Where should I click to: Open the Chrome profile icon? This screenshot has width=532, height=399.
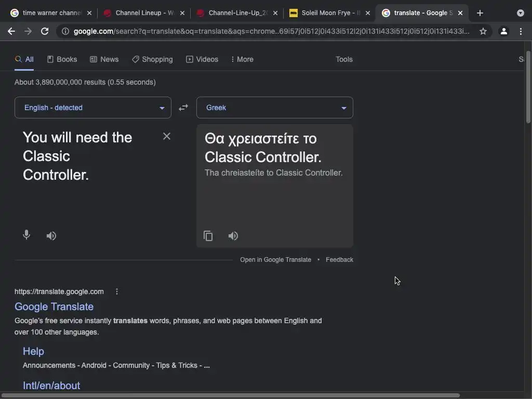[x=504, y=31]
